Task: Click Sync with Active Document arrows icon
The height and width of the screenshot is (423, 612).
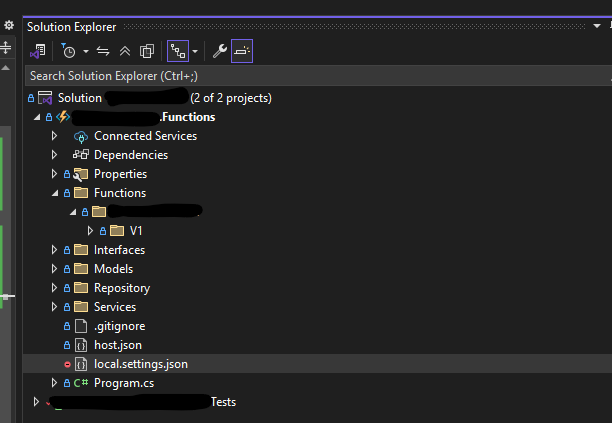Action: click(x=103, y=51)
